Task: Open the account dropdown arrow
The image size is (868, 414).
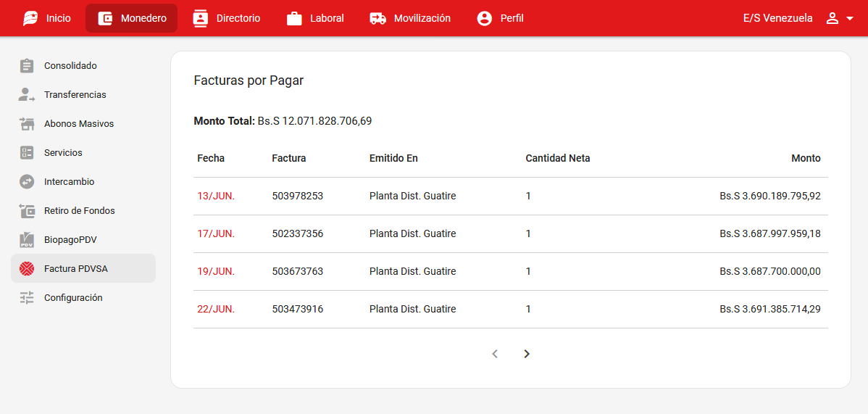Action: (850, 19)
